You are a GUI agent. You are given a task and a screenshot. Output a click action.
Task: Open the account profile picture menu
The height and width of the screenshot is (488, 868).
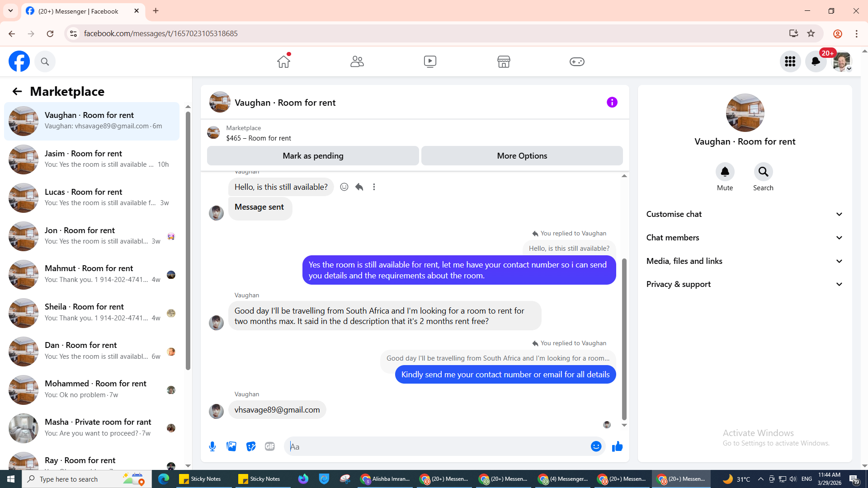click(841, 61)
